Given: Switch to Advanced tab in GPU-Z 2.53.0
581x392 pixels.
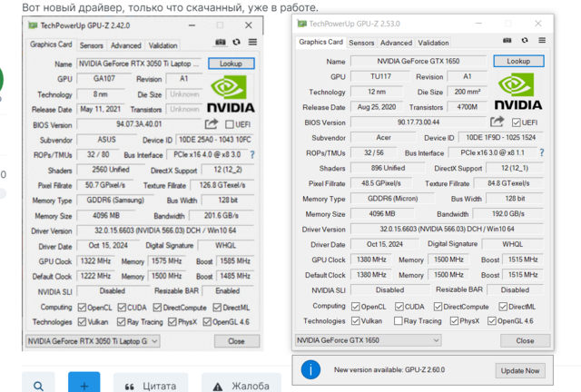Looking at the screenshot, I should coord(396,43).
